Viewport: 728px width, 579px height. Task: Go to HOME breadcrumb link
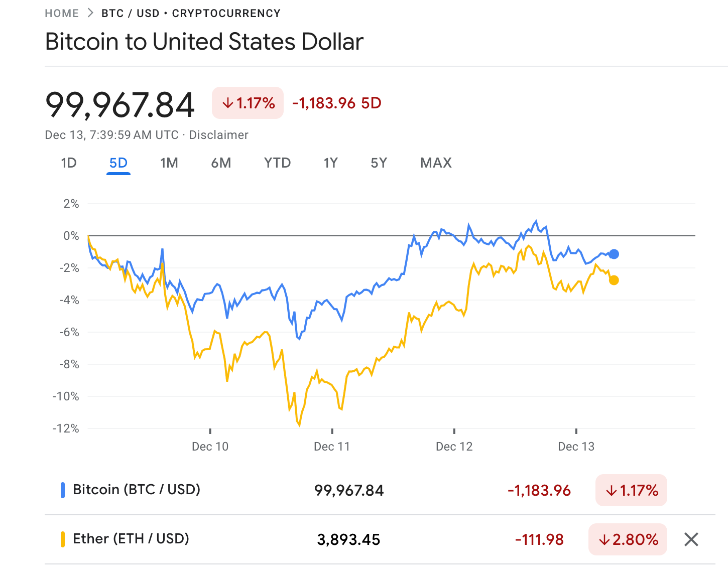[x=62, y=13]
